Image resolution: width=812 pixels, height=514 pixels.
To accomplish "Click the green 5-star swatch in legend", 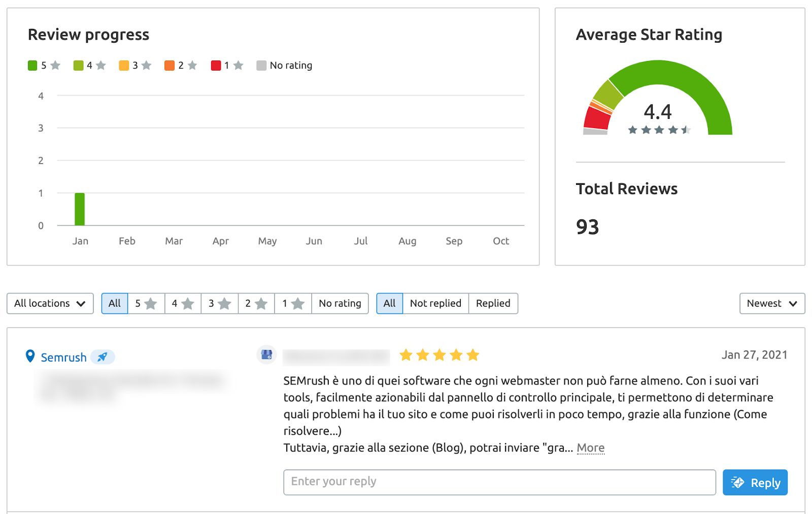I will click(x=32, y=66).
